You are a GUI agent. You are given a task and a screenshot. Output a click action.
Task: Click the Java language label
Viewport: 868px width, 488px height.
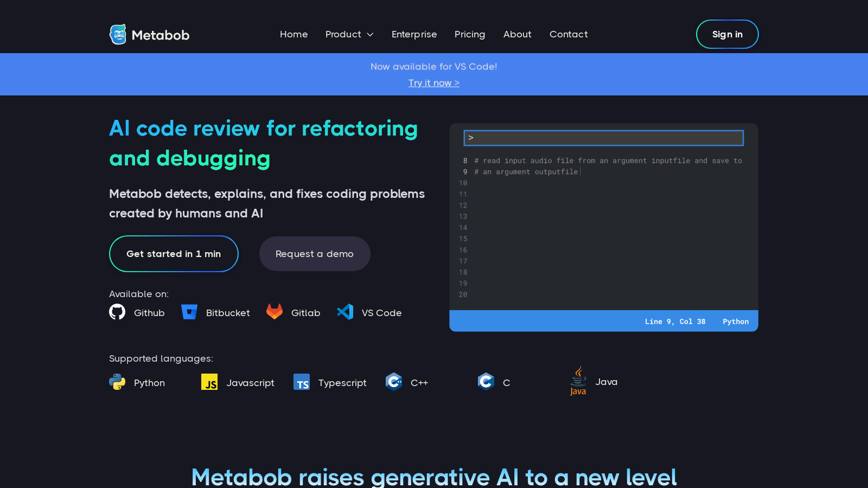pos(607,382)
